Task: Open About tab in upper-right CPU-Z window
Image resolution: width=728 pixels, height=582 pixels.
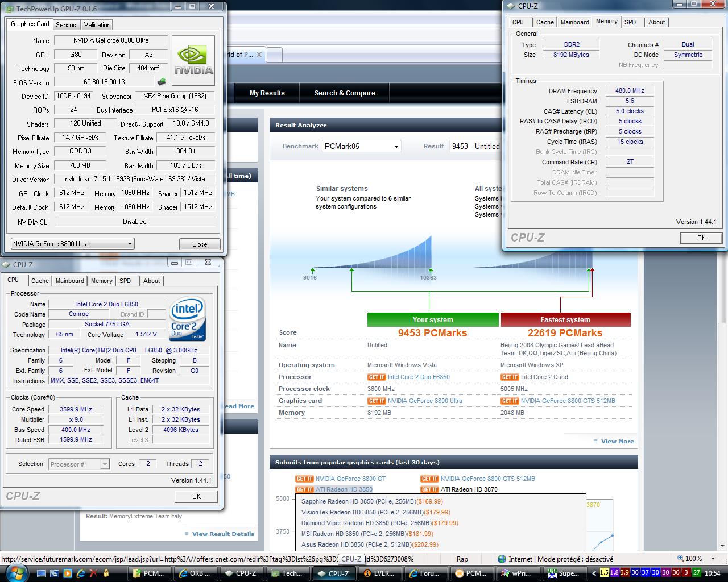Action: coord(656,22)
